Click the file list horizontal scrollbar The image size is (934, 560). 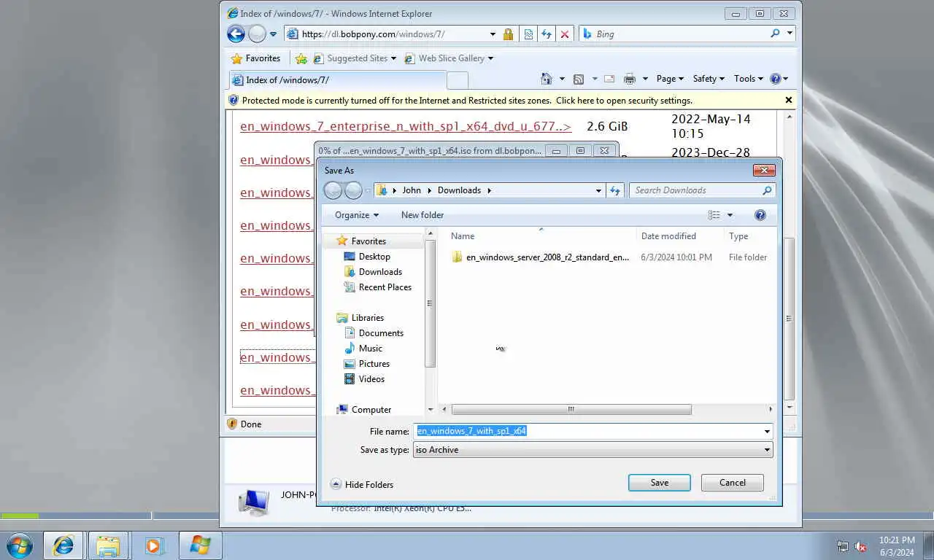[x=571, y=409]
